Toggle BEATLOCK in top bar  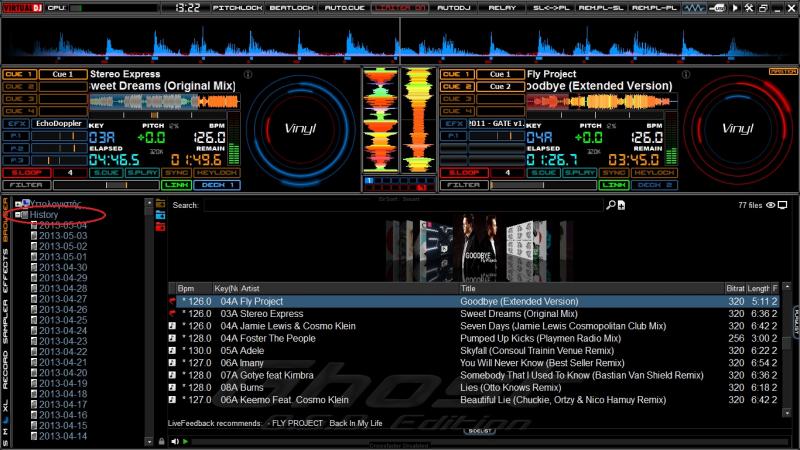(x=291, y=8)
